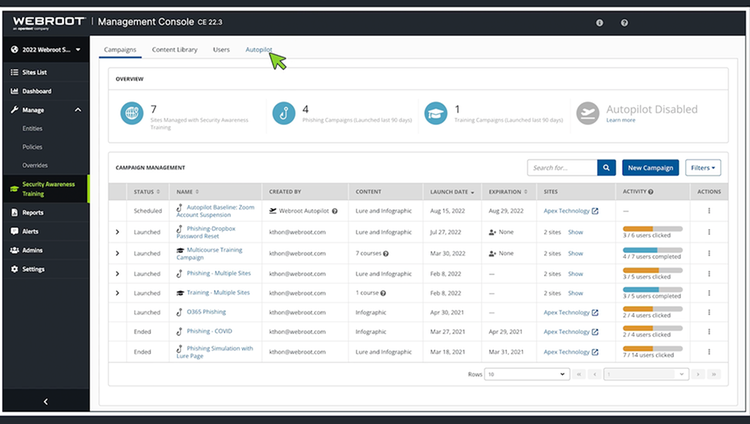Open actions menu for Autopilot Baseline row
750x424 pixels.
point(709,211)
